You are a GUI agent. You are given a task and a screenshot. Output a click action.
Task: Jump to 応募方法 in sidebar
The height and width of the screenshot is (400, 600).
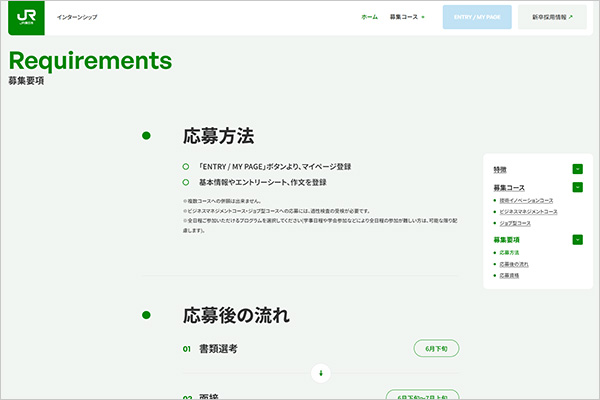click(x=509, y=253)
